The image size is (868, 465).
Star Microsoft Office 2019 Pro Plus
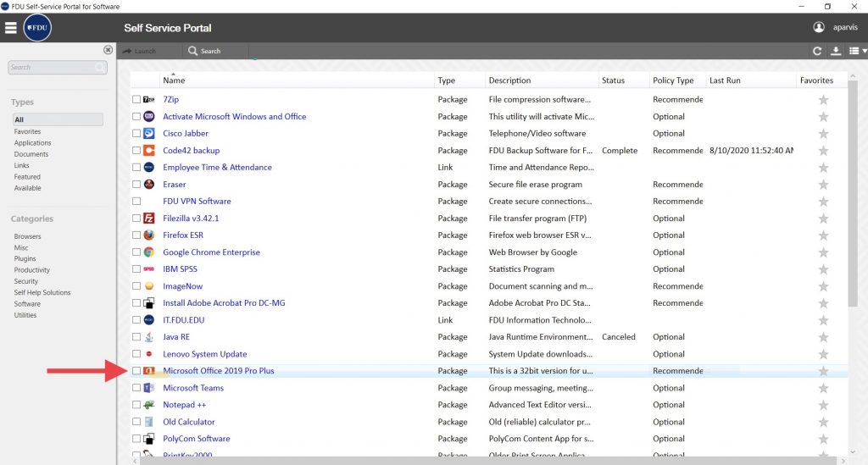(x=823, y=371)
